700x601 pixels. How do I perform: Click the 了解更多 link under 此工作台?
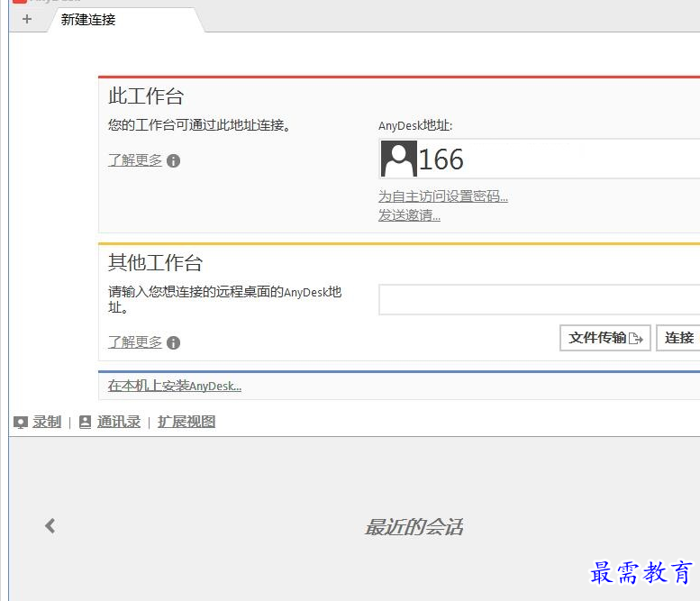click(135, 159)
